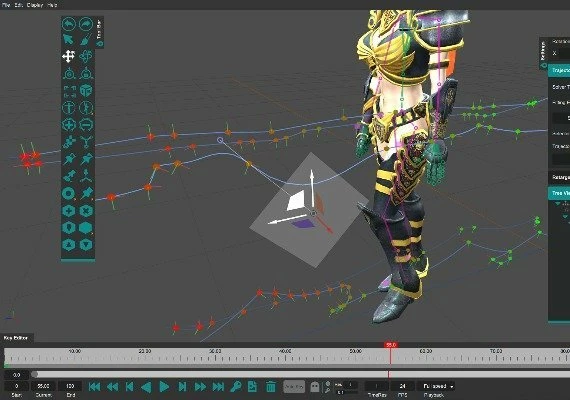Click the Undo arrow in the tool bar
This screenshot has height=400, width=570.
pyautogui.click(x=69, y=24)
